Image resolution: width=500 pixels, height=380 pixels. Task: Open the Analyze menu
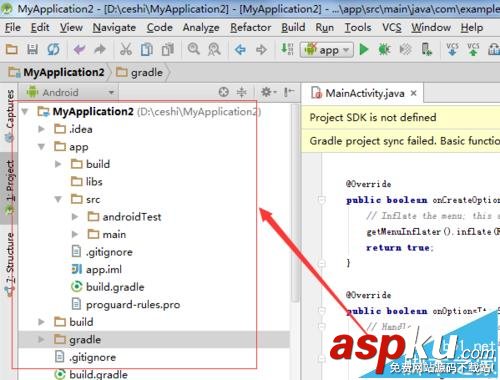[x=201, y=28]
